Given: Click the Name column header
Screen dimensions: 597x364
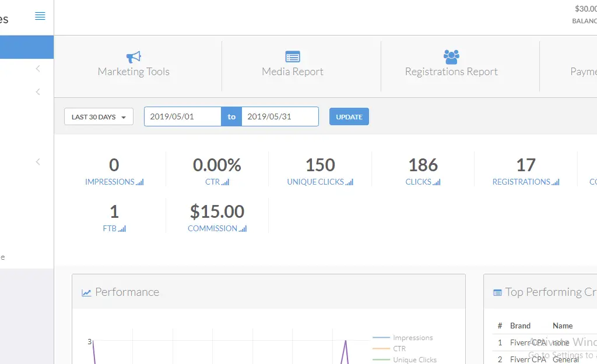Looking at the screenshot, I should pos(563,326).
